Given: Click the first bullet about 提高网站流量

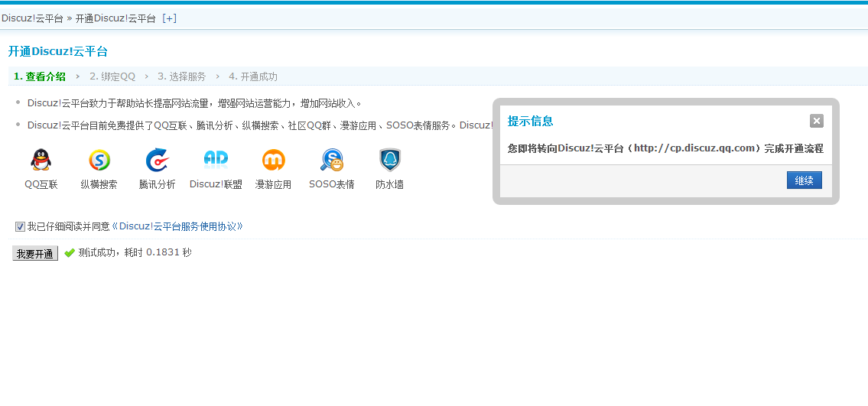Looking at the screenshot, I should click(x=195, y=103).
